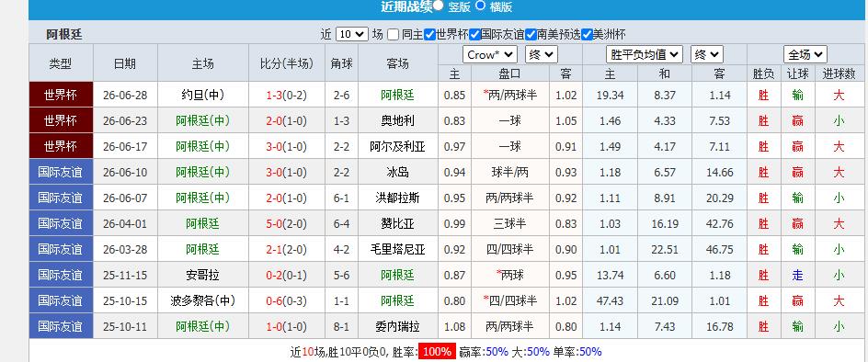This screenshot has width=868, height=362.
Task: Open the 胜平负均值 dropdown
Action: (x=645, y=54)
